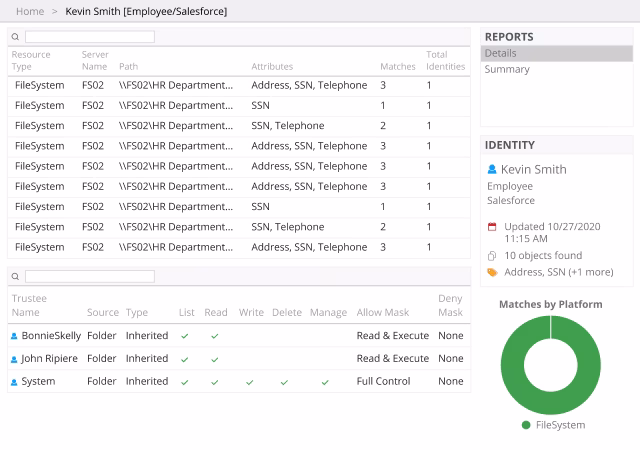The height and width of the screenshot is (450, 640).
Task: Go to Home in the breadcrumb
Action: [30, 11]
